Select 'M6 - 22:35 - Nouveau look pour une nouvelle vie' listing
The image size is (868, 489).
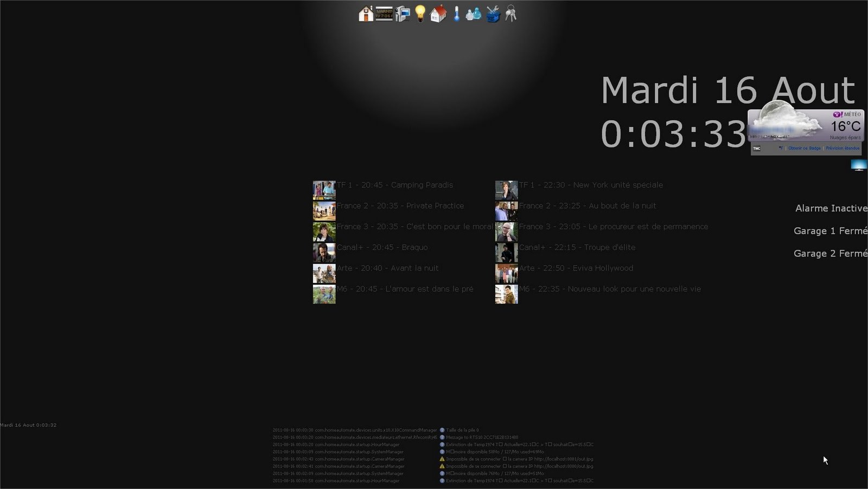(x=610, y=289)
